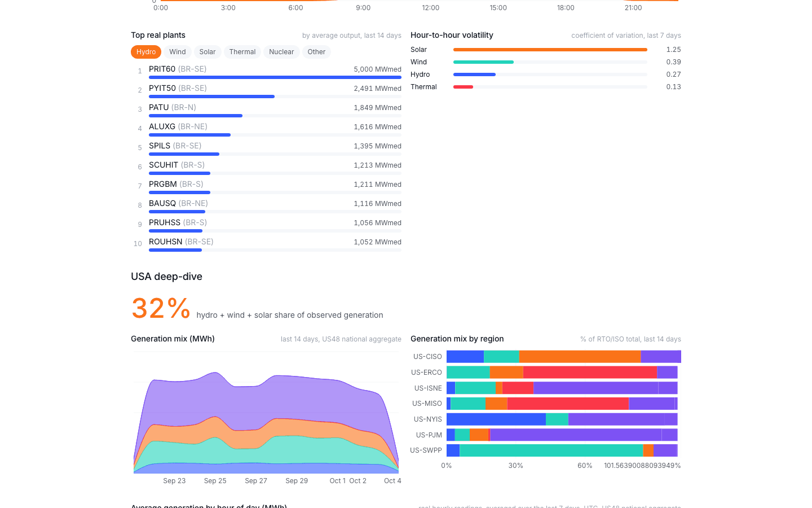Open the Other plants filter
This screenshot has width=812, height=508.
pyautogui.click(x=316, y=52)
